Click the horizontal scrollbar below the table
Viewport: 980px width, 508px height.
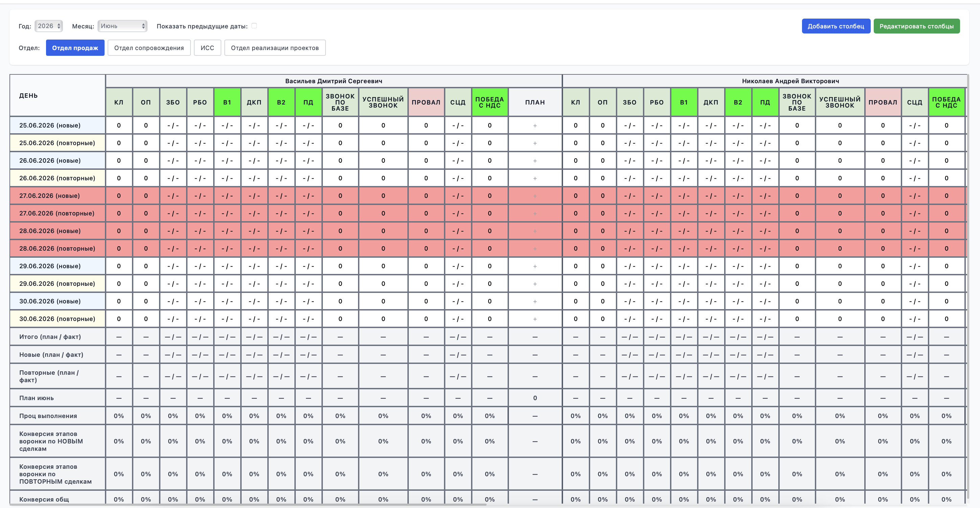coord(248,505)
